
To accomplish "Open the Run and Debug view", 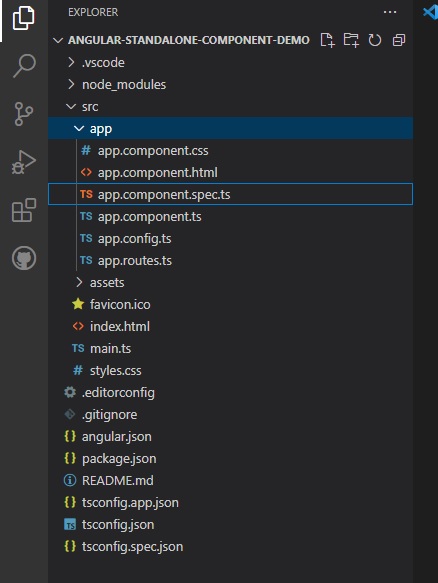I will click(24, 162).
